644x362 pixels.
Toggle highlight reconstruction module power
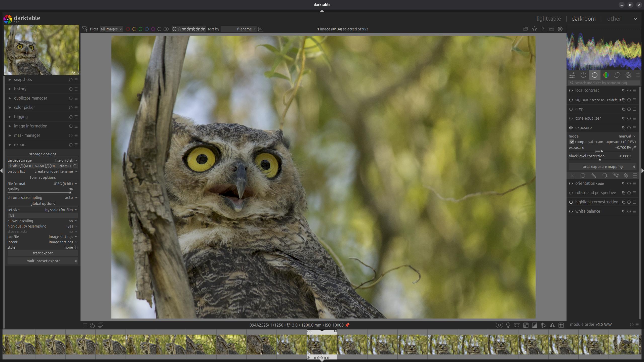pos(571,202)
